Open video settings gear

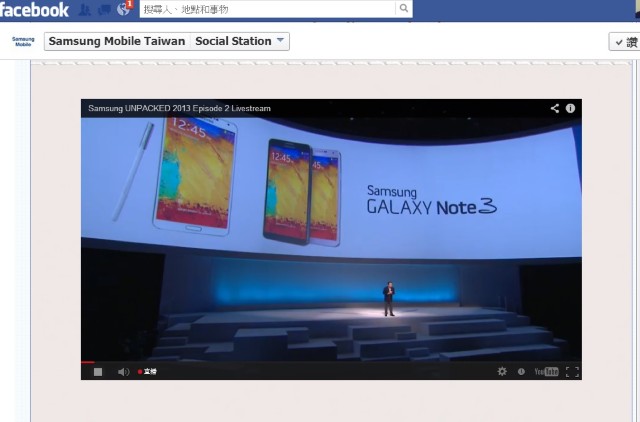502,371
